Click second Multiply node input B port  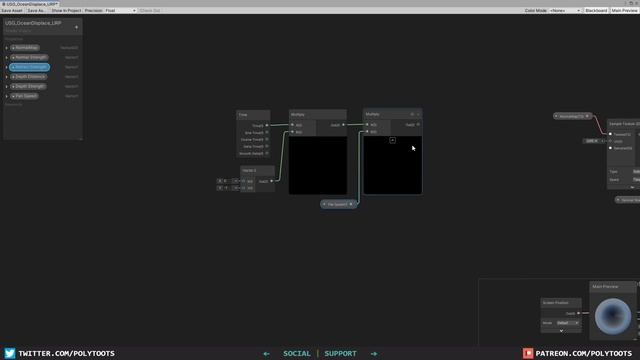(367, 131)
